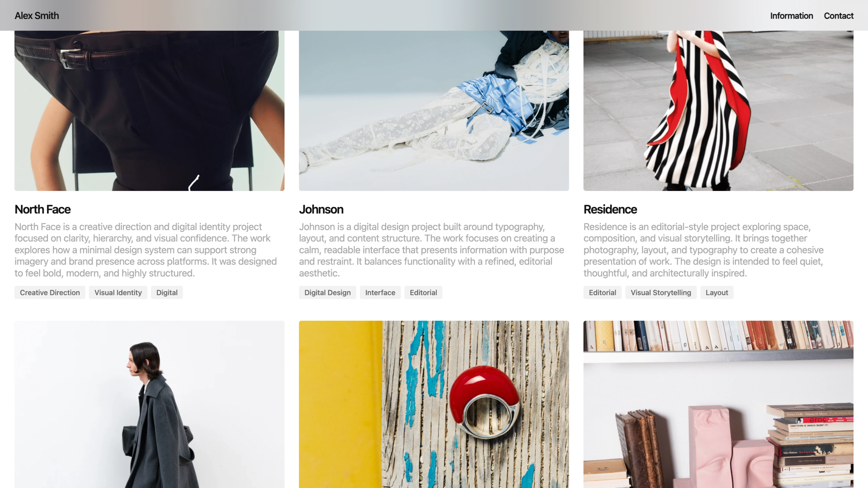Select the Creative Direction tag
This screenshot has height=488, width=868.
pyautogui.click(x=50, y=292)
